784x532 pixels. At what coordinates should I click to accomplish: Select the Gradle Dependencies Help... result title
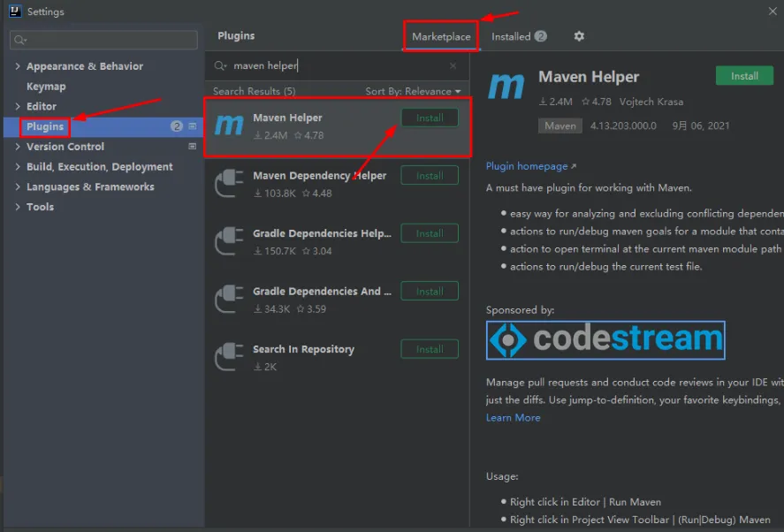coord(322,233)
